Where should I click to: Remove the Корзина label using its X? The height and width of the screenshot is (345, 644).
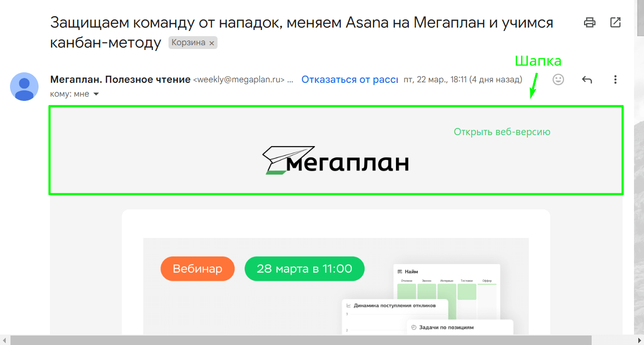(212, 43)
